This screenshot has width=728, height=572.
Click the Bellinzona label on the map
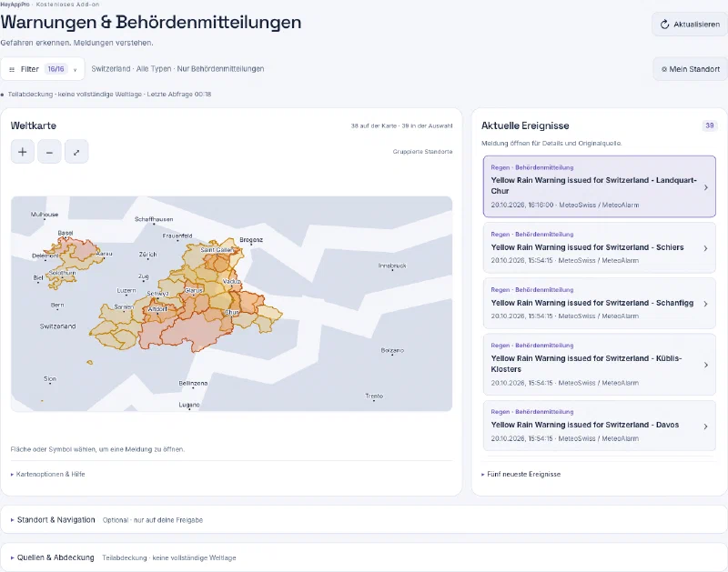click(x=193, y=383)
